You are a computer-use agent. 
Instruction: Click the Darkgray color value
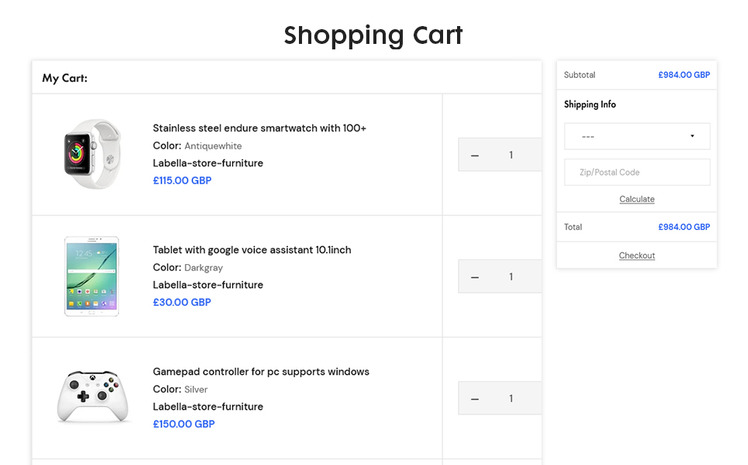coord(204,268)
